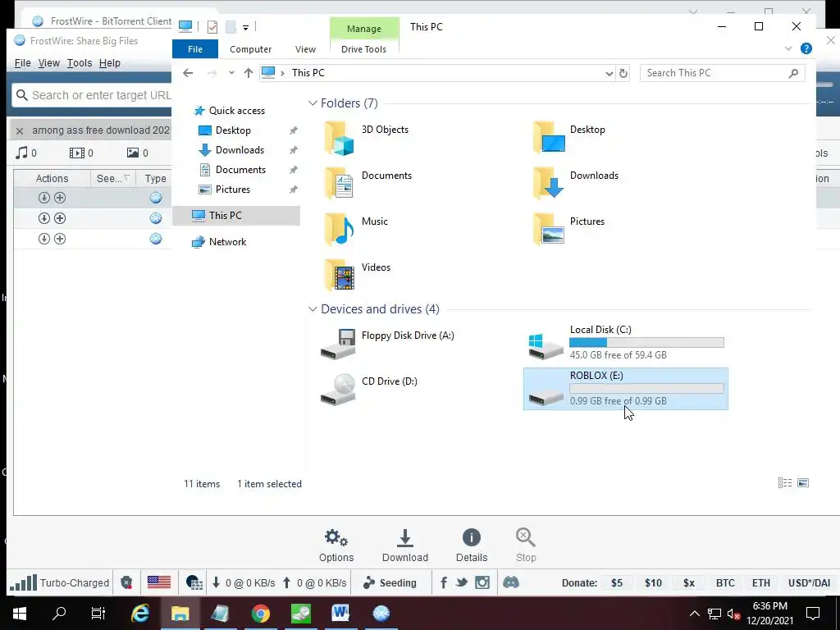This screenshot has width=840, height=630.
Task: Open FrostWire Details info button
Action: point(472,546)
